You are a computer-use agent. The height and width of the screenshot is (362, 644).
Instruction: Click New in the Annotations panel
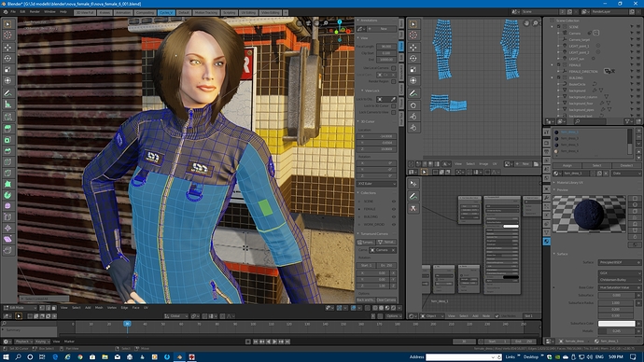[384, 29]
